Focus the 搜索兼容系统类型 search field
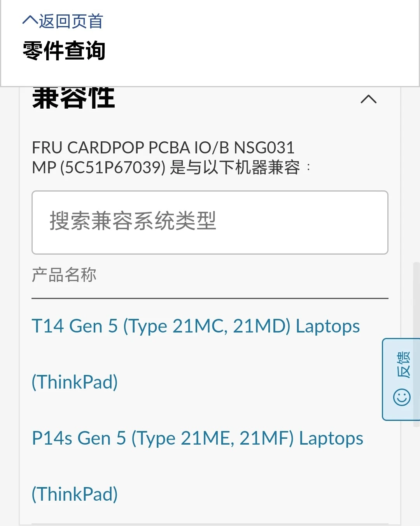The width and height of the screenshot is (420, 526). tap(210, 222)
